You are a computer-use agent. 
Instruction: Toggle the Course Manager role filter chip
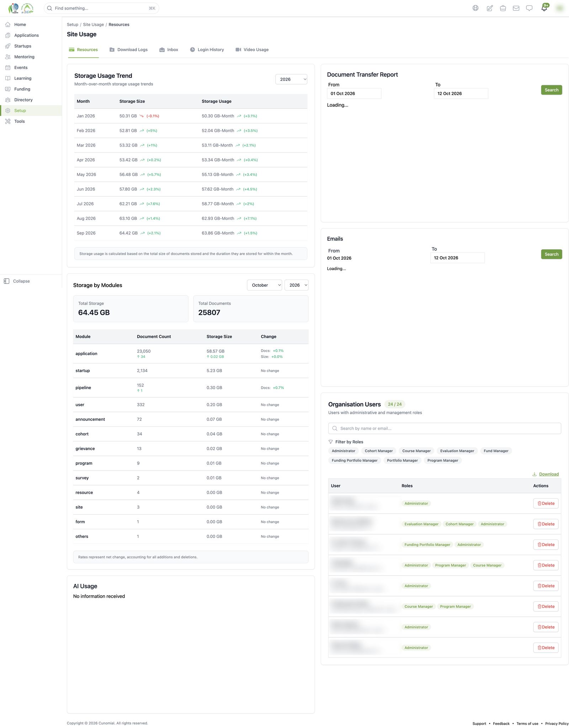click(416, 451)
